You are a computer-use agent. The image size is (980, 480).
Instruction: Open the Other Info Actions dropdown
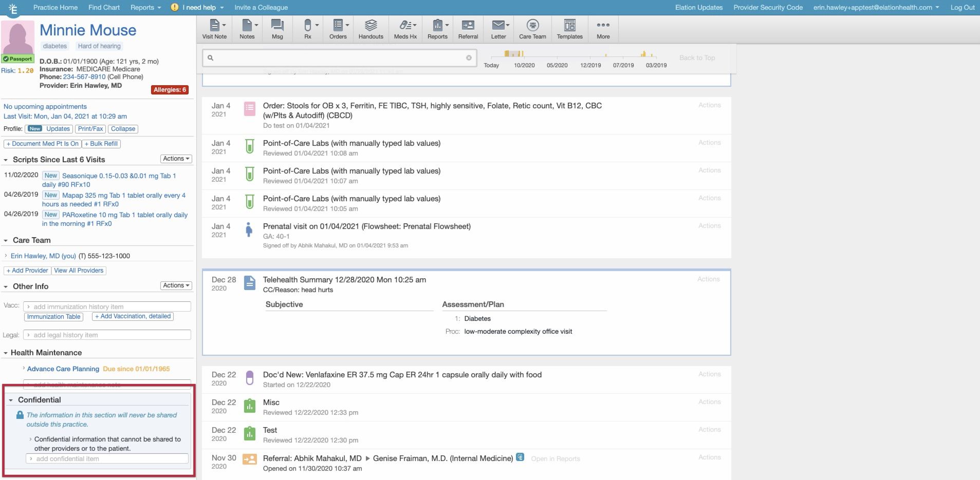coord(176,286)
